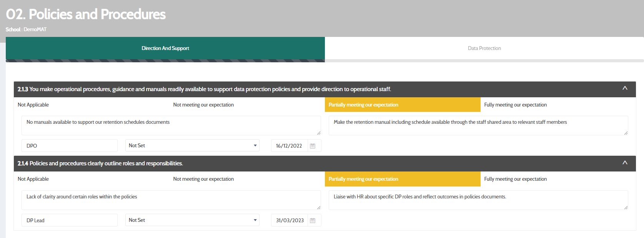Image resolution: width=644 pixels, height=238 pixels.
Task: Switch to Direction And Support tab
Action: (x=165, y=48)
